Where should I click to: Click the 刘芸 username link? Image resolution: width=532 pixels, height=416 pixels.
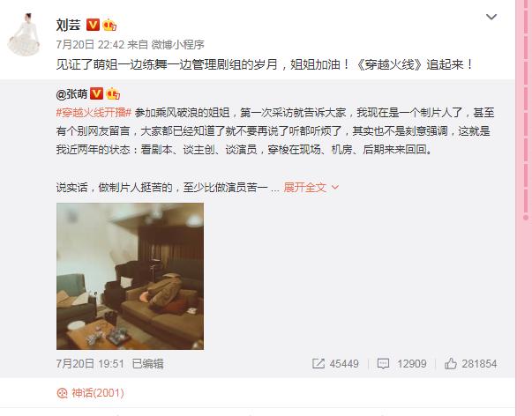68,25
